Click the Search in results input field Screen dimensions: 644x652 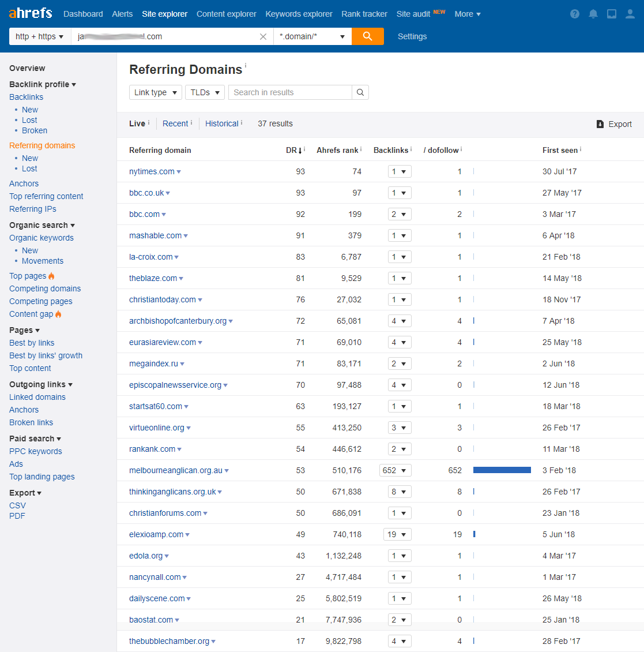(290, 92)
